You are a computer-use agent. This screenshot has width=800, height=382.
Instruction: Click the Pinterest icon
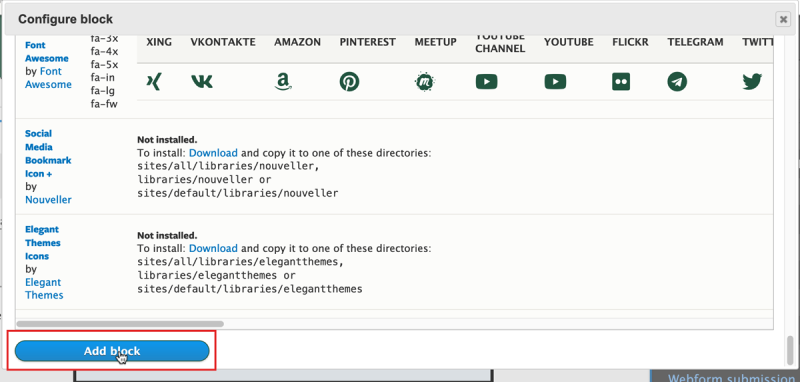pos(349,82)
